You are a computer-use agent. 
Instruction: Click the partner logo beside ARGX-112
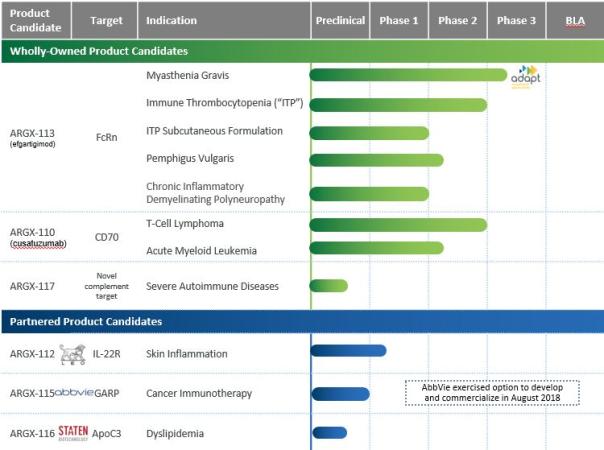coord(73,353)
